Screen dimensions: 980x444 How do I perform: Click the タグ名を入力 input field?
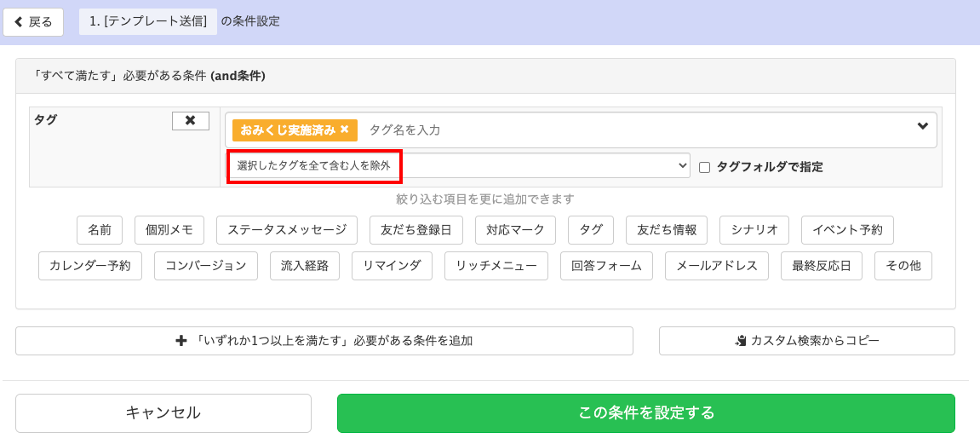[x=638, y=130]
